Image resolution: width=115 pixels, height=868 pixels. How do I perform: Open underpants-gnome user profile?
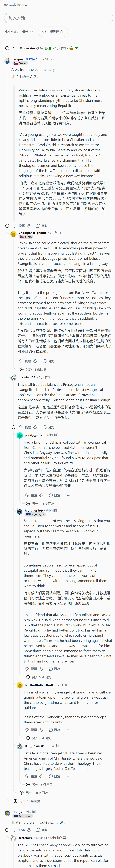[x=32, y=232]
